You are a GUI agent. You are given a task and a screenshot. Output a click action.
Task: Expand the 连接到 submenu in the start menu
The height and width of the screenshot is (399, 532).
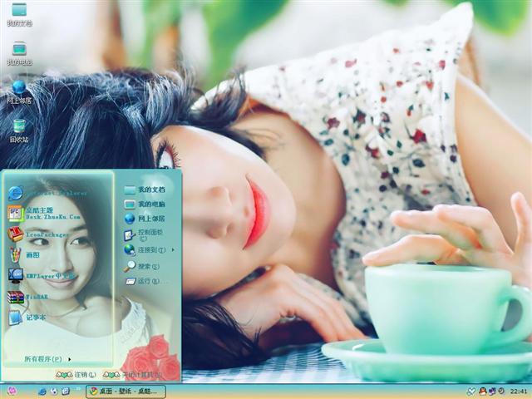pos(150,250)
